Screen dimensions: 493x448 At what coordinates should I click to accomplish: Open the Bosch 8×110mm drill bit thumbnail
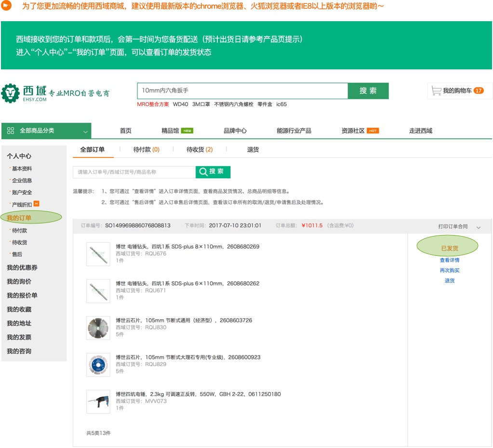(x=98, y=254)
